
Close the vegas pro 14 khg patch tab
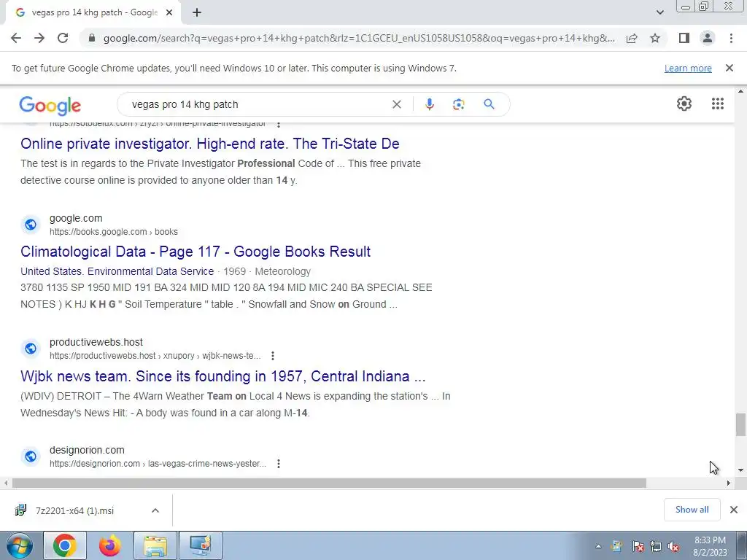pyautogui.click(x=169, y=13)
